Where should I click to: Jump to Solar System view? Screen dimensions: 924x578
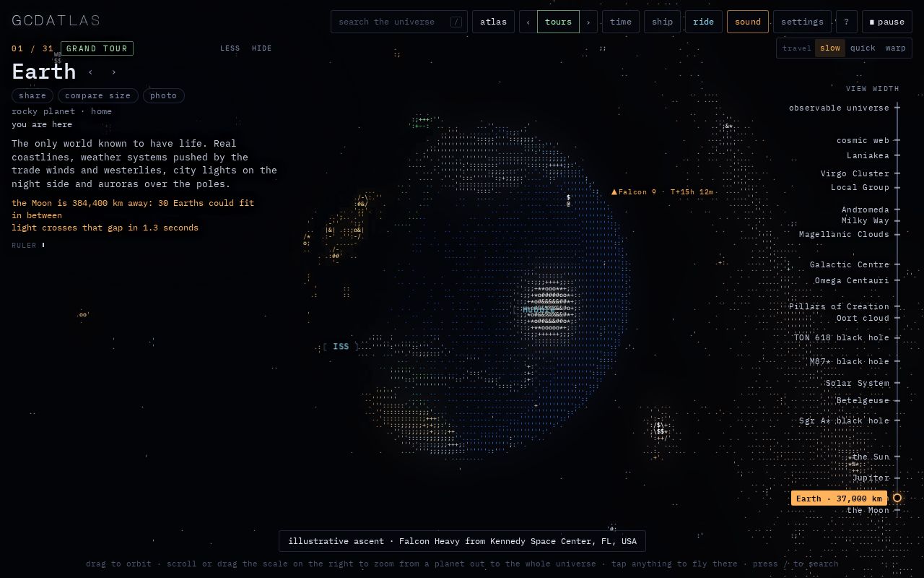pos(858,383)
